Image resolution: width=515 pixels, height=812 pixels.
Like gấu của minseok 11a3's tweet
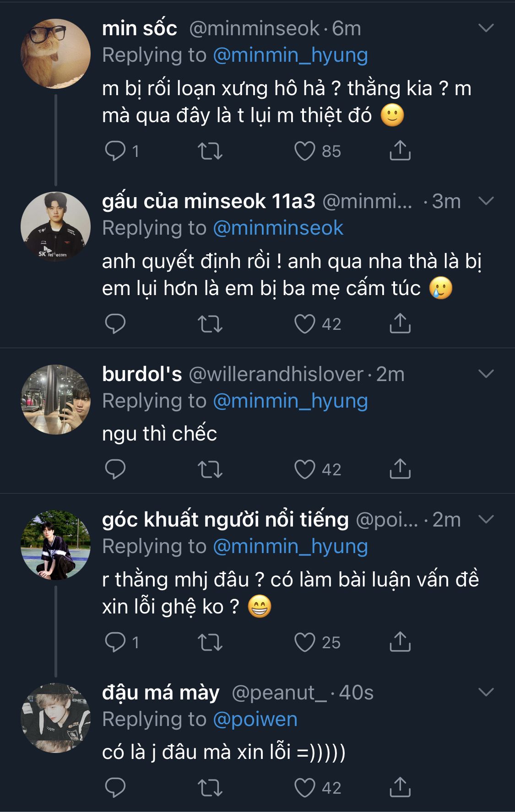tap(305, 324)
